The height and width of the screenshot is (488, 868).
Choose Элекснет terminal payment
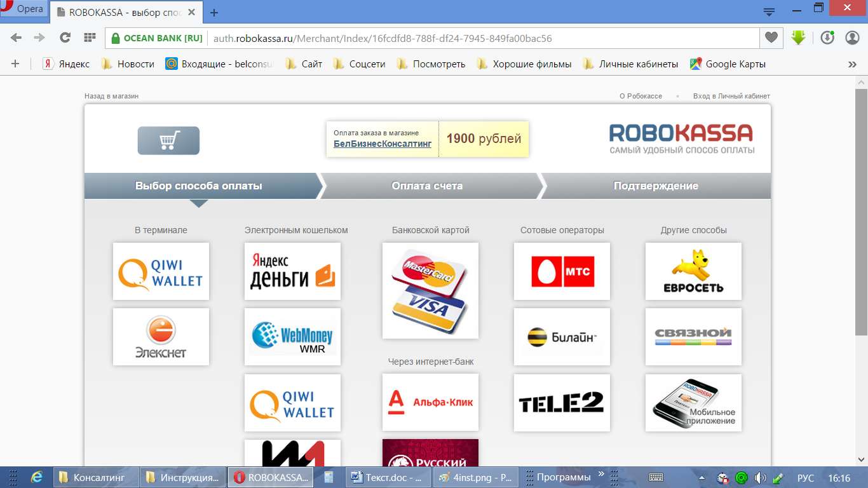pyautogui.click(x=161, y=337)
